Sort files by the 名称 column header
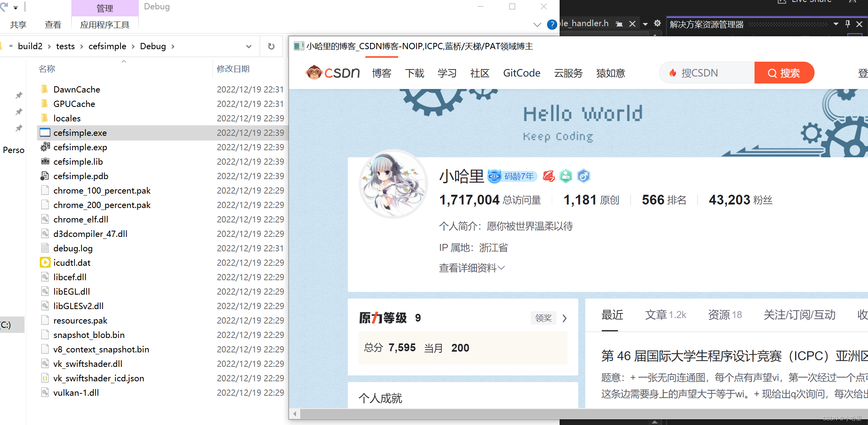This screenshot has width=868, height=425. click(47, 69)
